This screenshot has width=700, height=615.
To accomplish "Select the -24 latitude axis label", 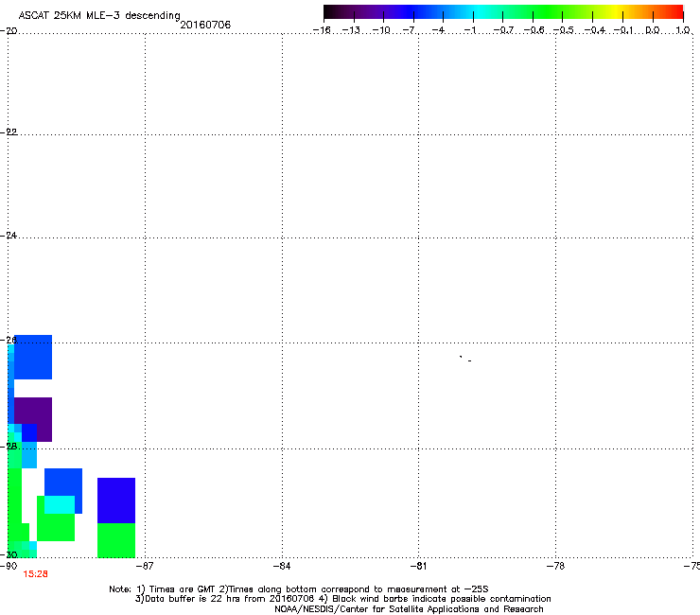I will 9,236.
